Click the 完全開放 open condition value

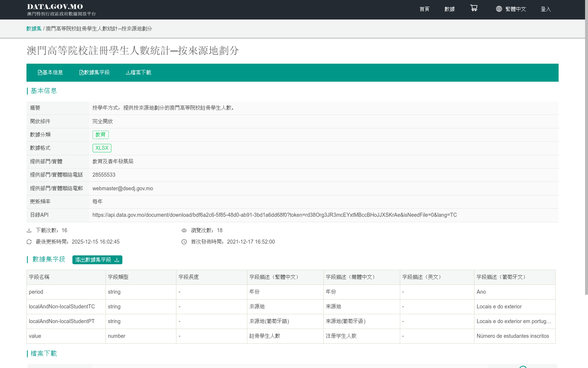[103, 121]
